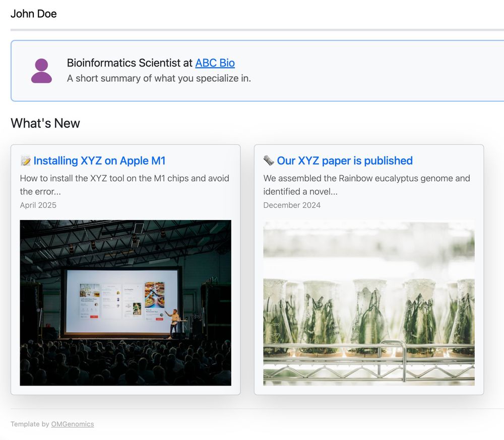Open the Our XYZ paper is published post
The width and height of the screenshot is (504, 440).
[345, 161]
